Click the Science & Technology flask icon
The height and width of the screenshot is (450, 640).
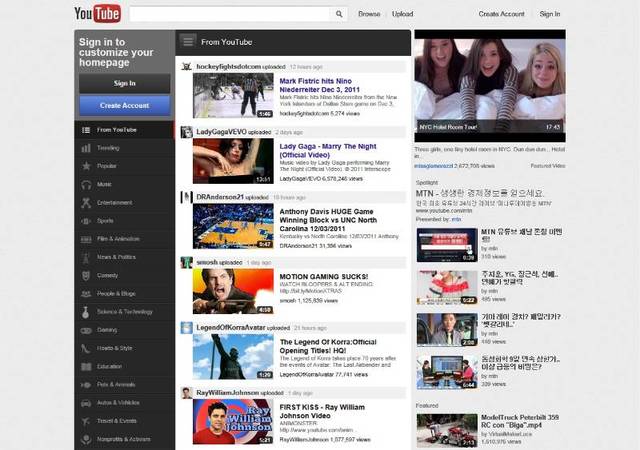click(86, 312)
